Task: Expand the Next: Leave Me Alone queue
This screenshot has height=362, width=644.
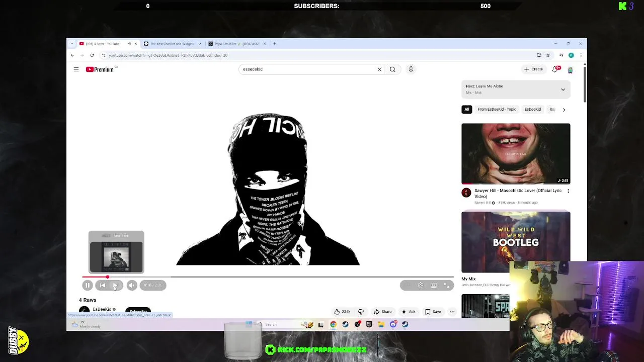Action: (563, 89)
